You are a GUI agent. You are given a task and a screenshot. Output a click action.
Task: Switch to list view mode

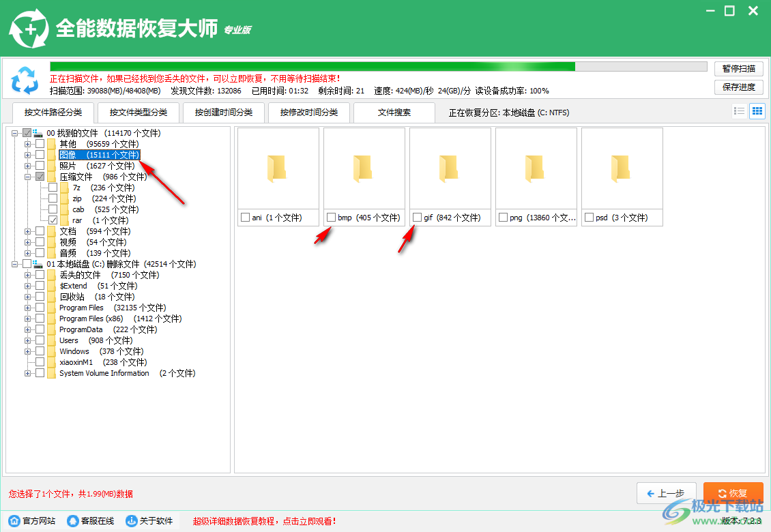(739, 110)
